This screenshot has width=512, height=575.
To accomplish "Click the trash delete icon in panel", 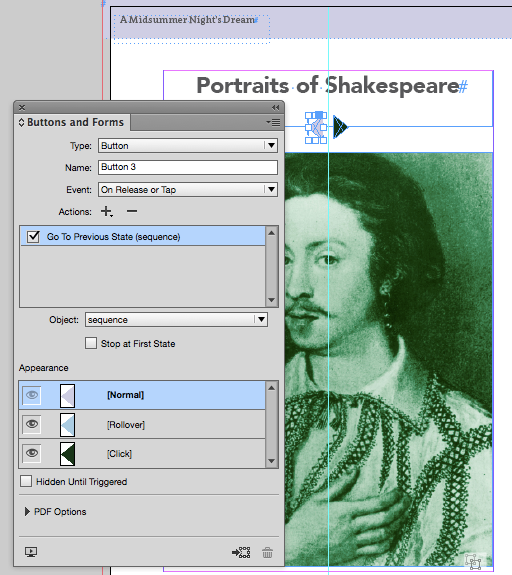I will tap(267, 552).
